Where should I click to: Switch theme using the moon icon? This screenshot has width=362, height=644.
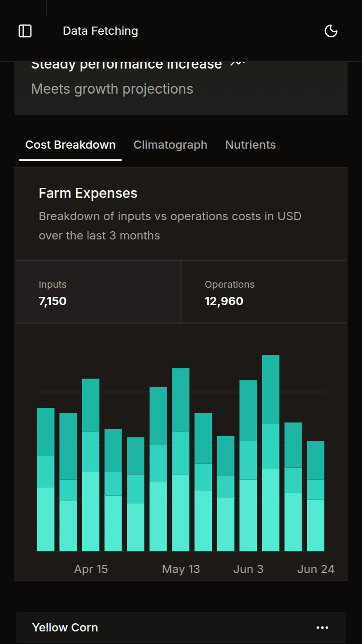coord(331,31)
